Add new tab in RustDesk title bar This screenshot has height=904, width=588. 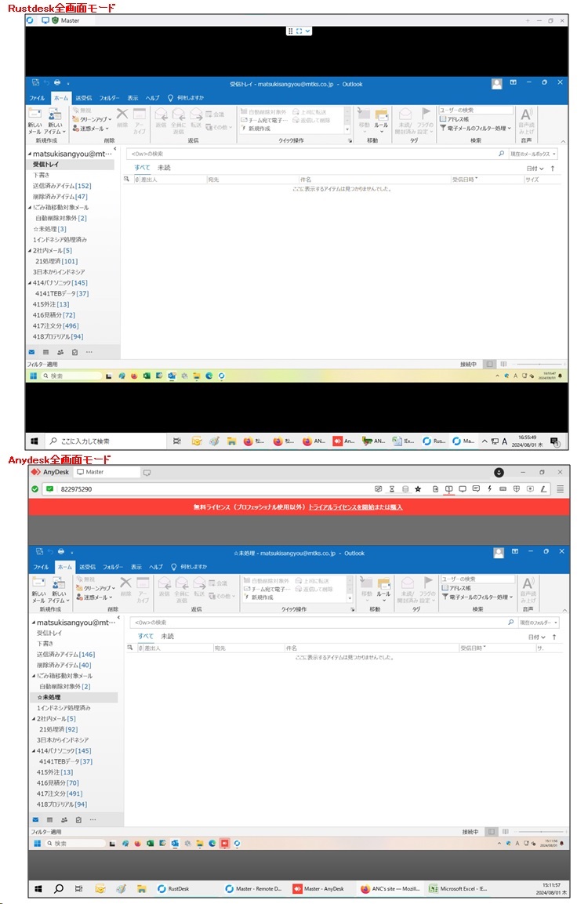(528, 20)
